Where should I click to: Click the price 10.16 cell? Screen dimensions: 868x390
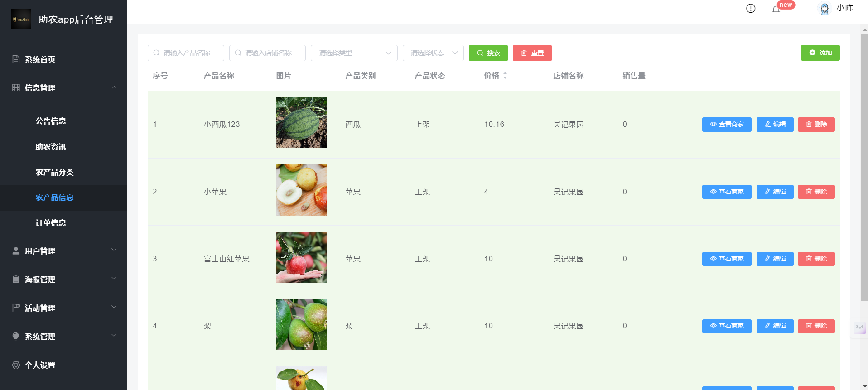point(494,124)
